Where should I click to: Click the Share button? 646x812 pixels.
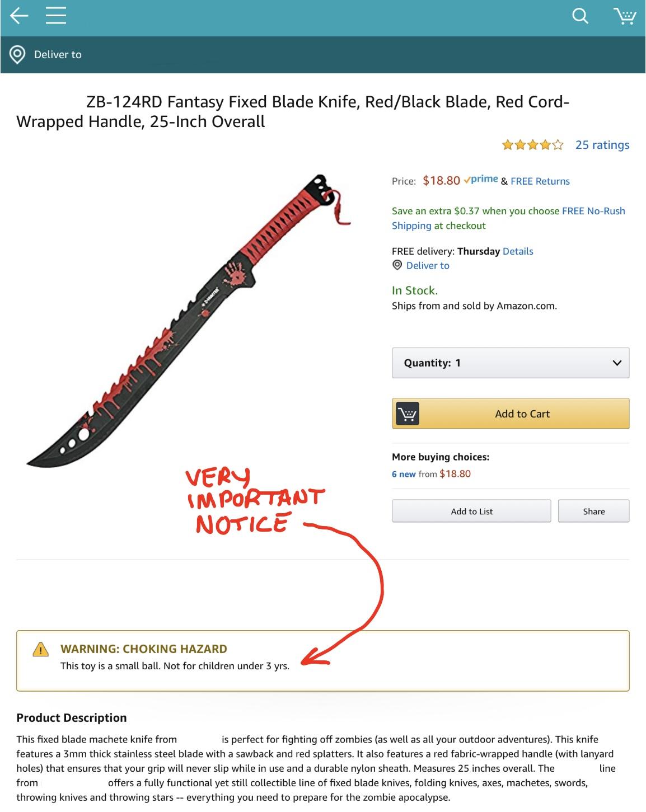594,511
